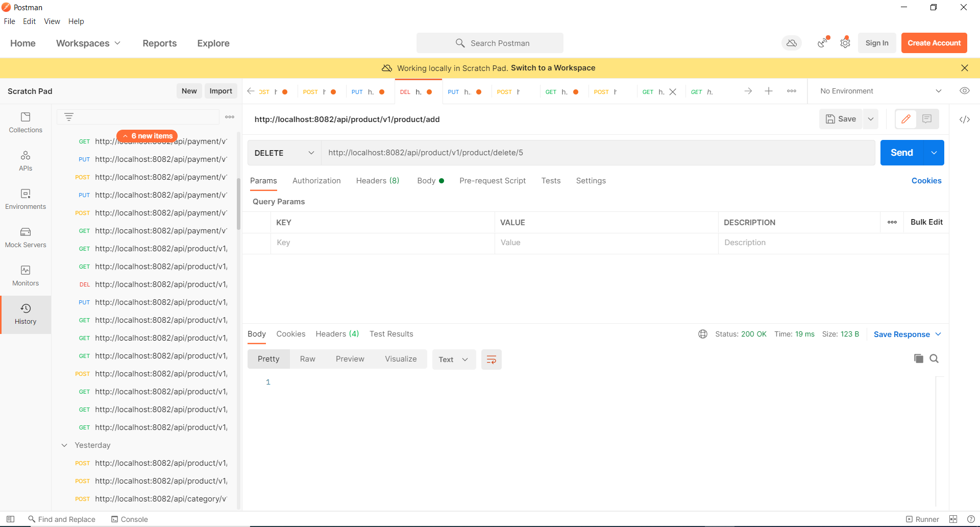This screenshot has height=527, width=980.
Task: Open the code snippet panel icon
Action: [x=964, y=119]
